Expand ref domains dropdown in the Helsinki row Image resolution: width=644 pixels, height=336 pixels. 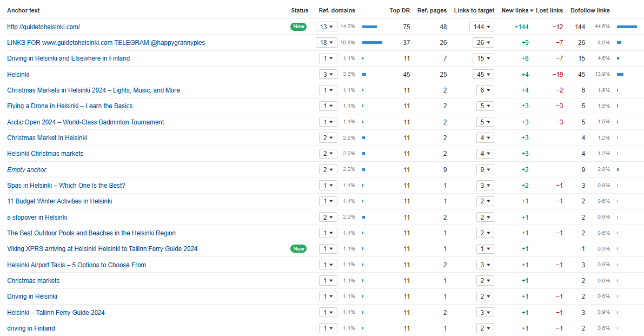[x=328, y=74]
